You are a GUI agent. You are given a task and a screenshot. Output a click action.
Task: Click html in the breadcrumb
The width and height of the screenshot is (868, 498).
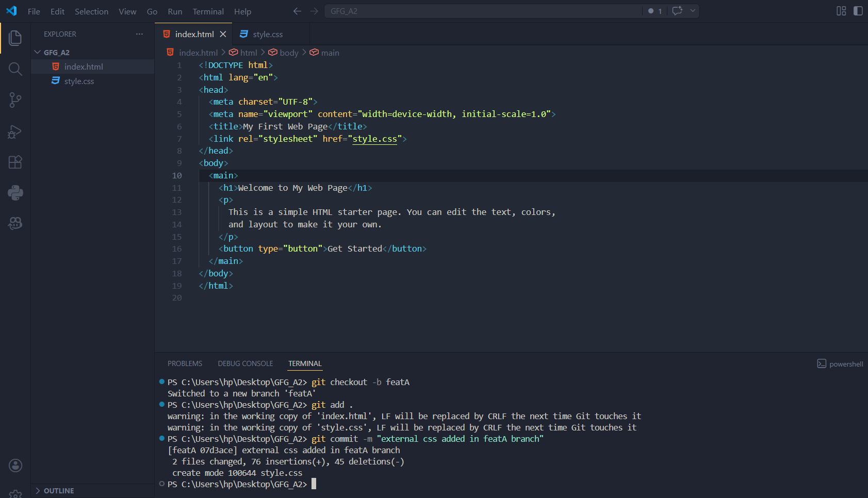click(248, 53)
